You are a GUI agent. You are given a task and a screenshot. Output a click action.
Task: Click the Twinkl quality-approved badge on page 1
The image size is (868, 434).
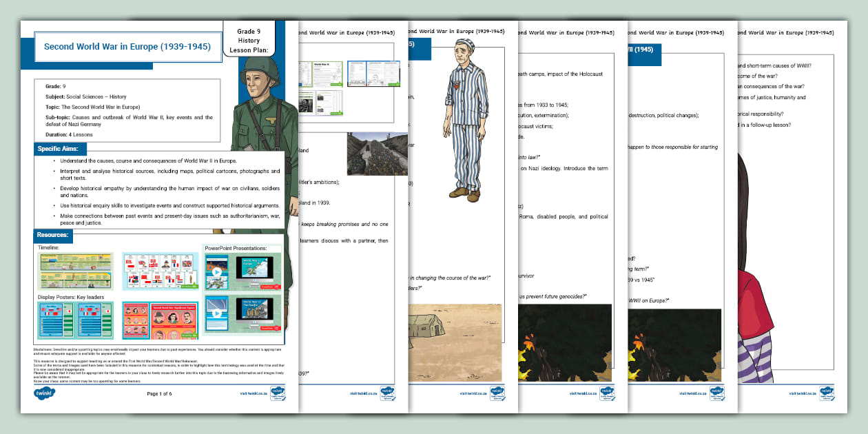point(278,393)
